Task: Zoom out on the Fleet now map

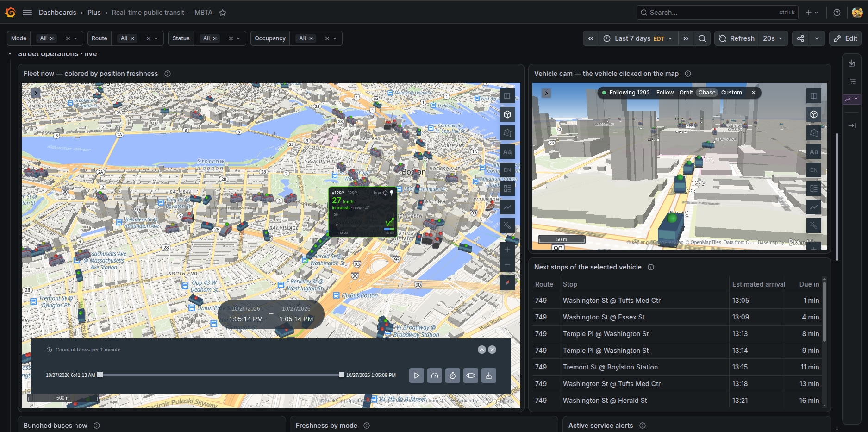Action: [x=507, y=265]
